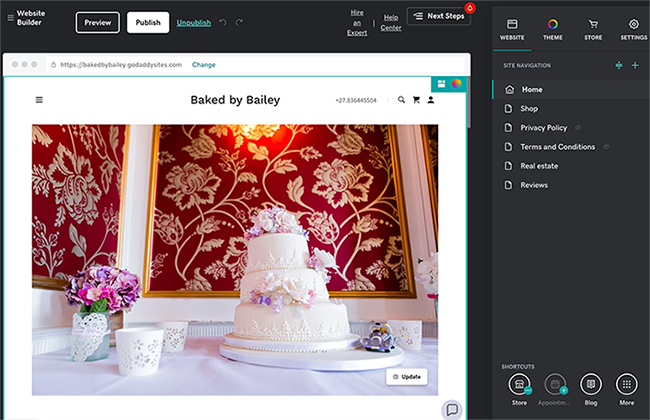This screenshot has height=420, width=650.
Task: Open the section layout icon on the header
Action: (441, 84)
